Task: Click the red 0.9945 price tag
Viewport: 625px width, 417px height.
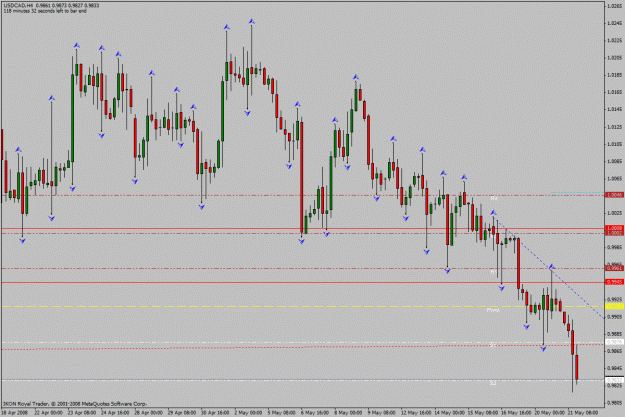Action: coord(615,282)
